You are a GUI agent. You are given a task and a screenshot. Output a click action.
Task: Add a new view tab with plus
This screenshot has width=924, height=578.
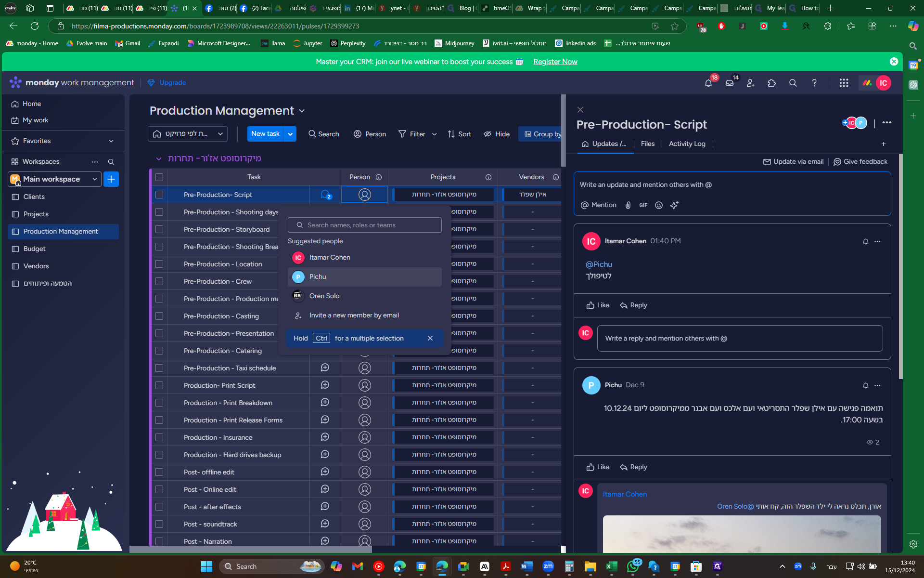pyautogui.click(x=884, y=144)
